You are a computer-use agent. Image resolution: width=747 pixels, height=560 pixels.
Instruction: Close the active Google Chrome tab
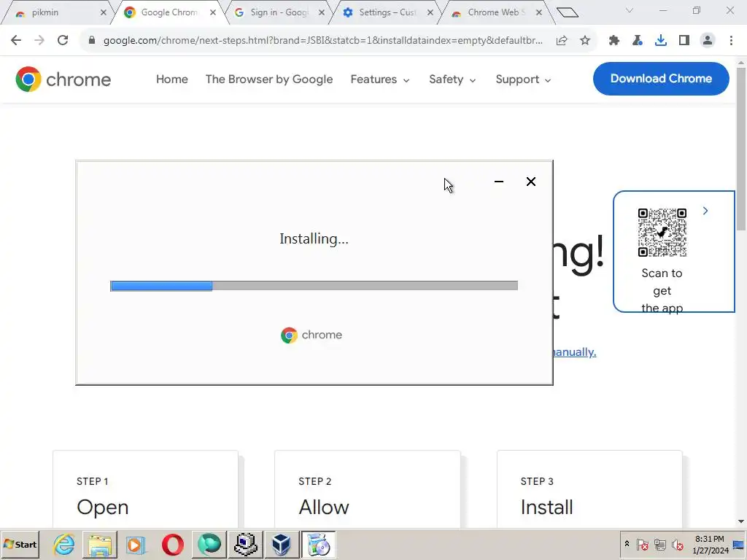pyautogui.click(x=213, y=12)
